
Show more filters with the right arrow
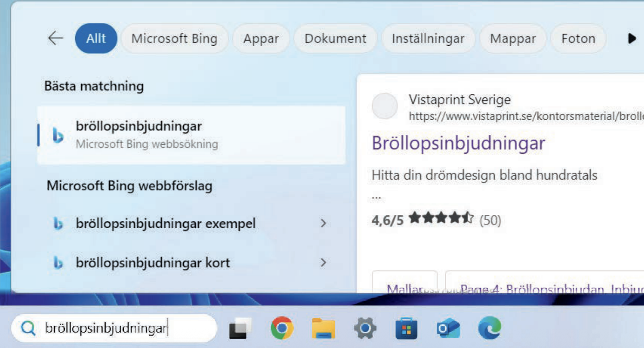coord(631,38)
